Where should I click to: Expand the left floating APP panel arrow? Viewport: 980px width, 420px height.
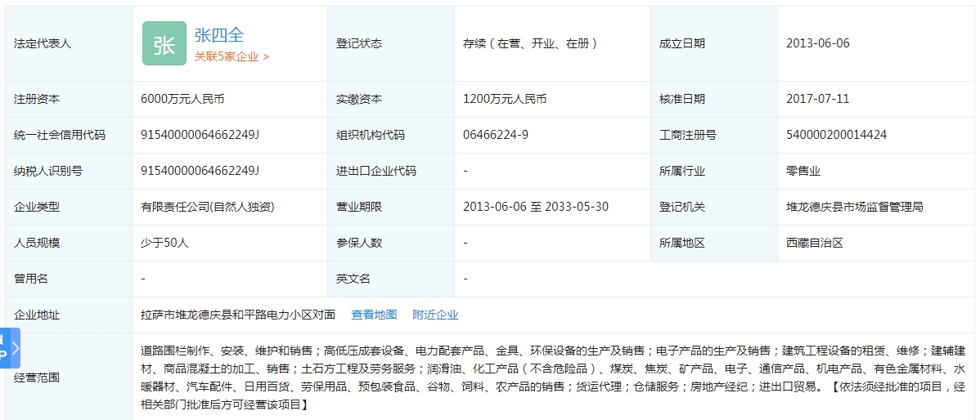[x=16, y=349]
